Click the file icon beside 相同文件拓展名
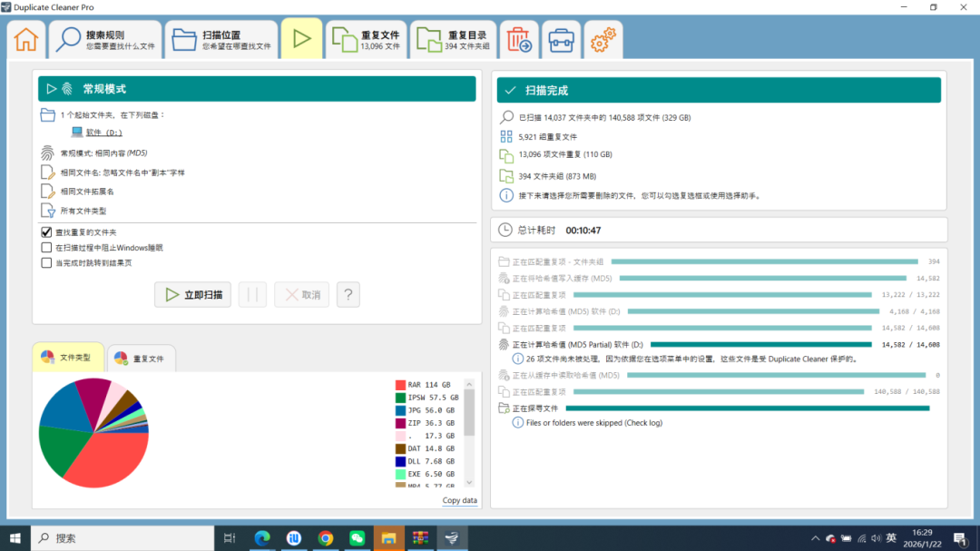980x551 pixels. [x=47, y=192]
